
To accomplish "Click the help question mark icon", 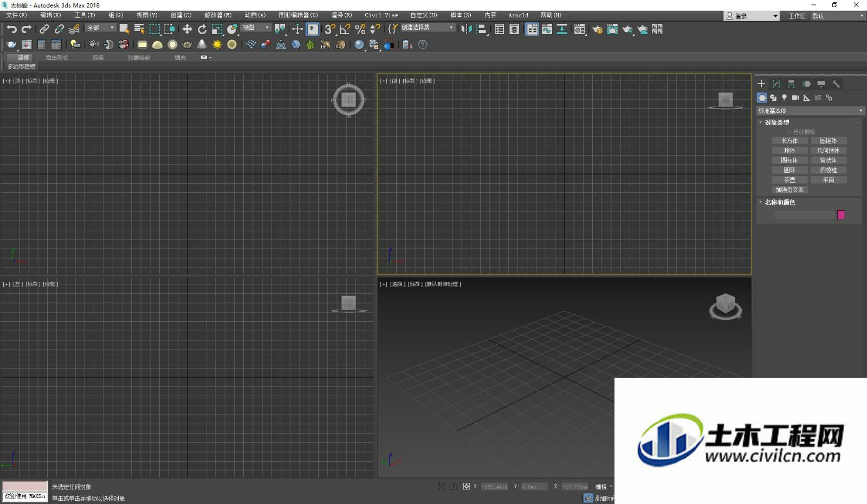I will coord(423,44).
